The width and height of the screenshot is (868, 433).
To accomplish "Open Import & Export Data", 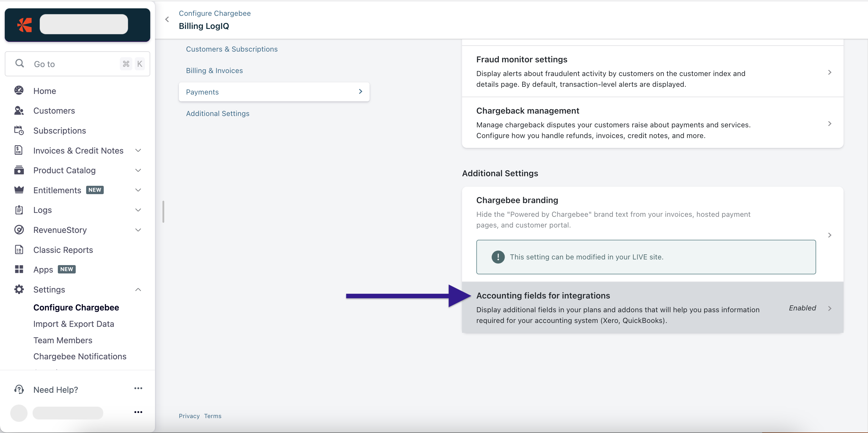I will (74, 324).
